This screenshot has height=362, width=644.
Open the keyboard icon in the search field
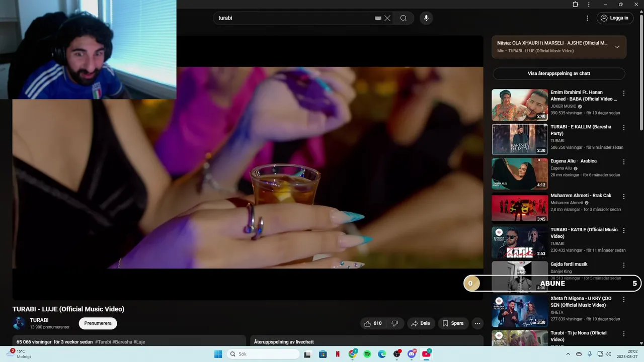378,18
